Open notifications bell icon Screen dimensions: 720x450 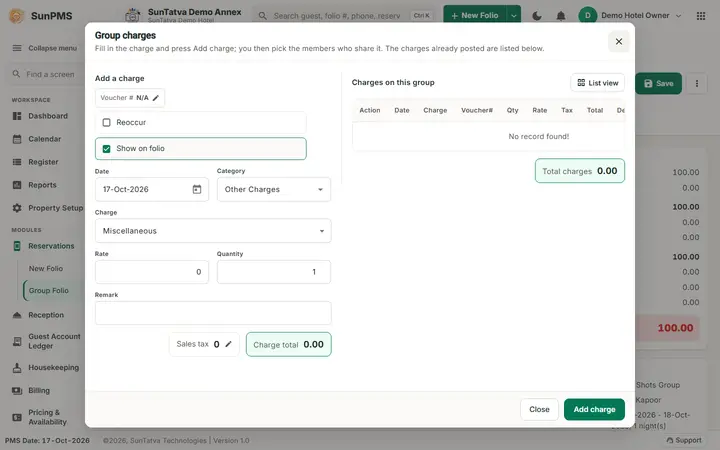(x=561, y=16)
